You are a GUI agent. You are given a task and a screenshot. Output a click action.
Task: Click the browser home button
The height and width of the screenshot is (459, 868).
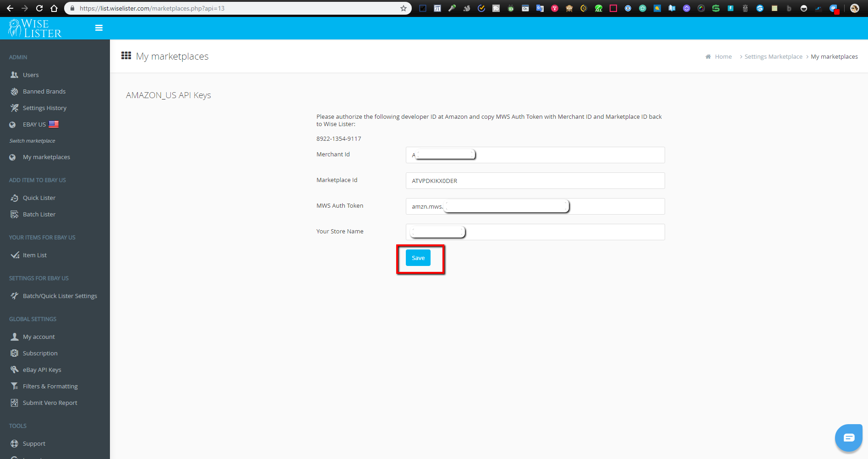(54, 8)
